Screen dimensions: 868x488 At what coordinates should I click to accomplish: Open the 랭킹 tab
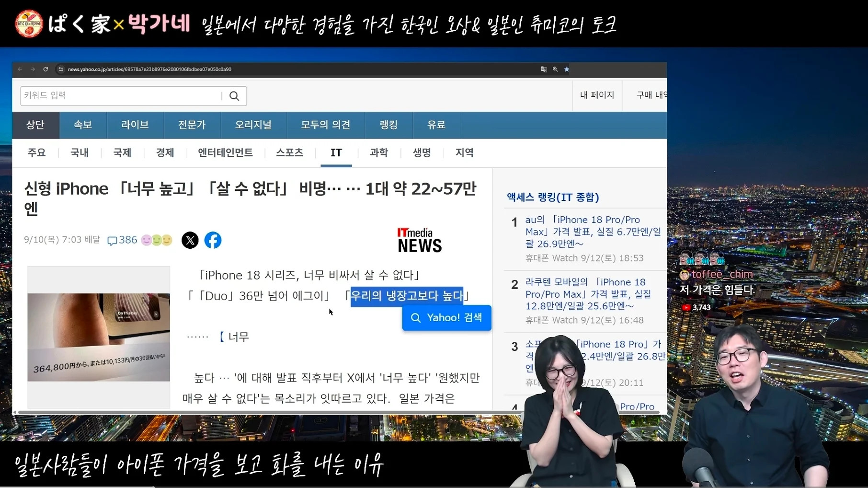(x=389, y=125)
